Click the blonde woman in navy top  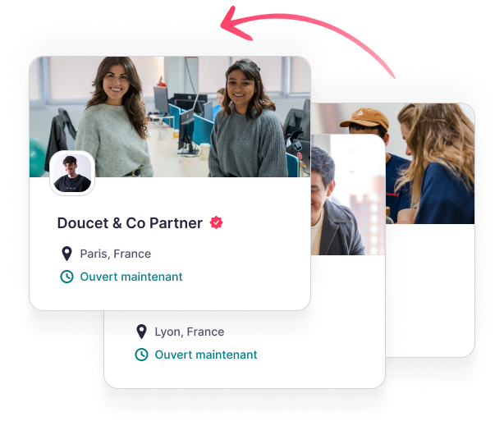point(436,164)
